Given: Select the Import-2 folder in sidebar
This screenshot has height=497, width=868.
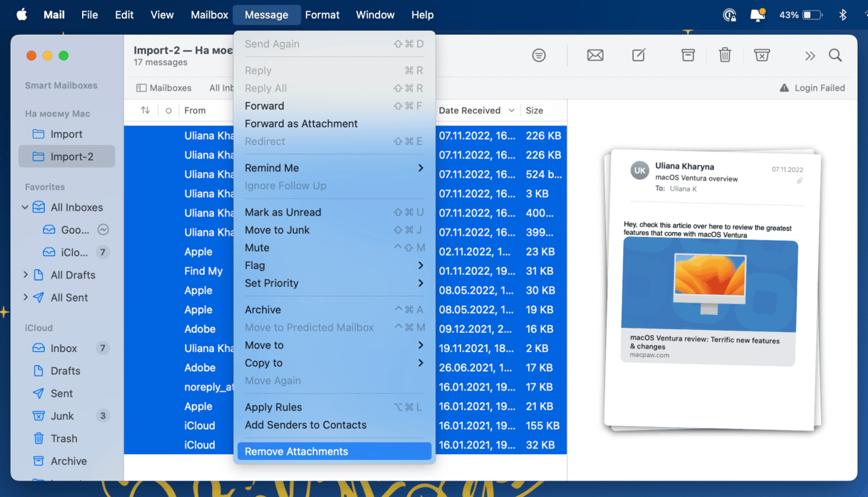Looking at the screenshot, I should tap(66, 156).
